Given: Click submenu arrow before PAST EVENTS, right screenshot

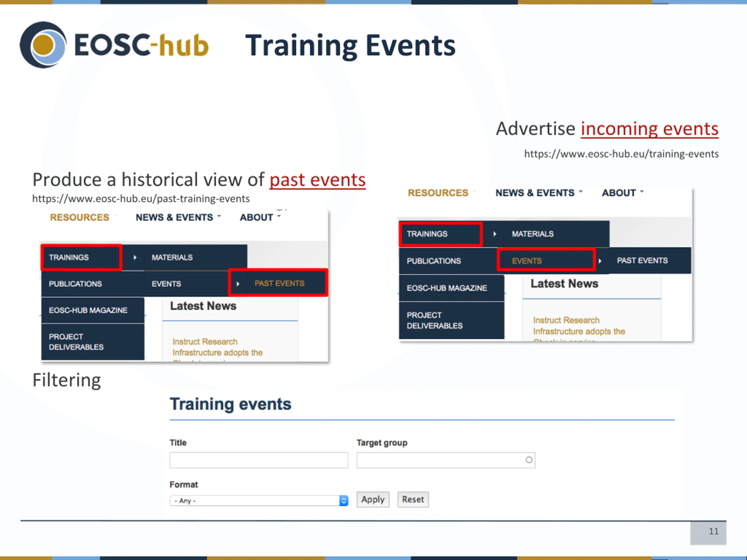Looking at the screenshot, I should (x=600, y=261).
